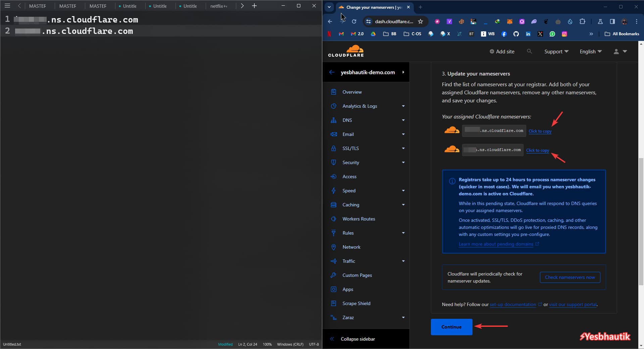Copy the first nameserver link
Image resolution: width=644 pixels, height=349 pixels.
click(x=540, y=131)
